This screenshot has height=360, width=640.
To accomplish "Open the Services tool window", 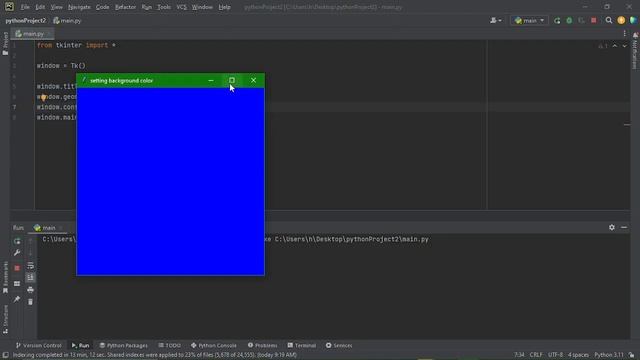I will coord(339,345).
